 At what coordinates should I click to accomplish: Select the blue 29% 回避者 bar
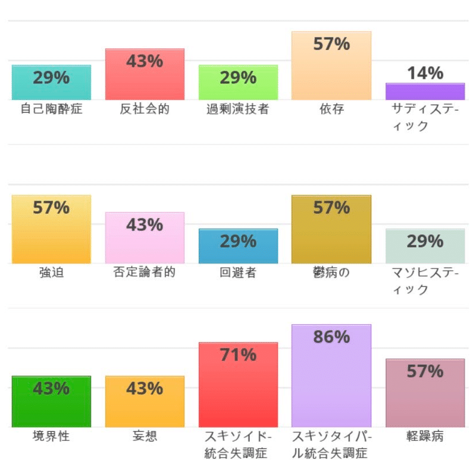click(x=239, y=246)
